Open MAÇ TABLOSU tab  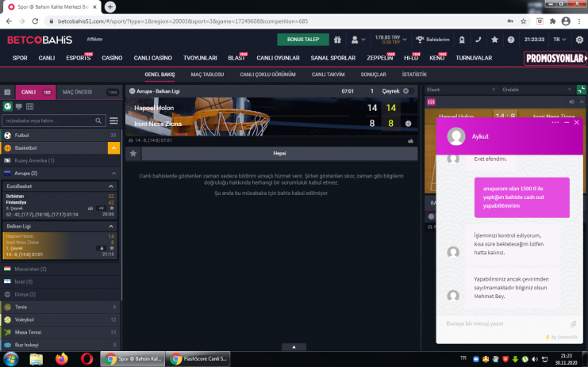[x=207, y=75]
